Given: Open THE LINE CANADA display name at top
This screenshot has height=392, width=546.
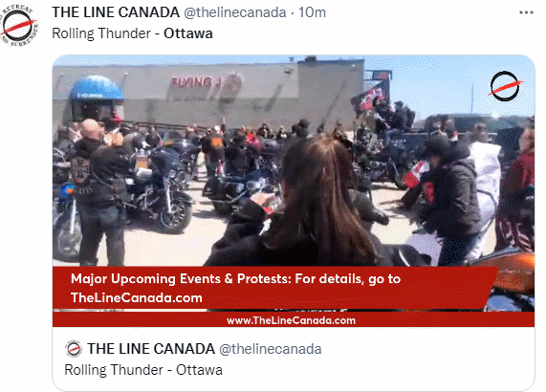Looking at the screenshot, I should pos(116,12).
